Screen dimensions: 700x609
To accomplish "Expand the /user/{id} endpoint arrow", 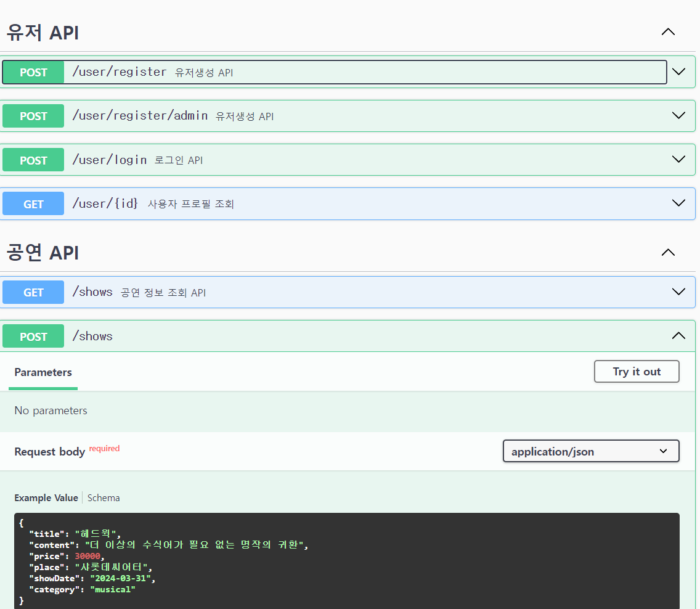I will [678, 203].
